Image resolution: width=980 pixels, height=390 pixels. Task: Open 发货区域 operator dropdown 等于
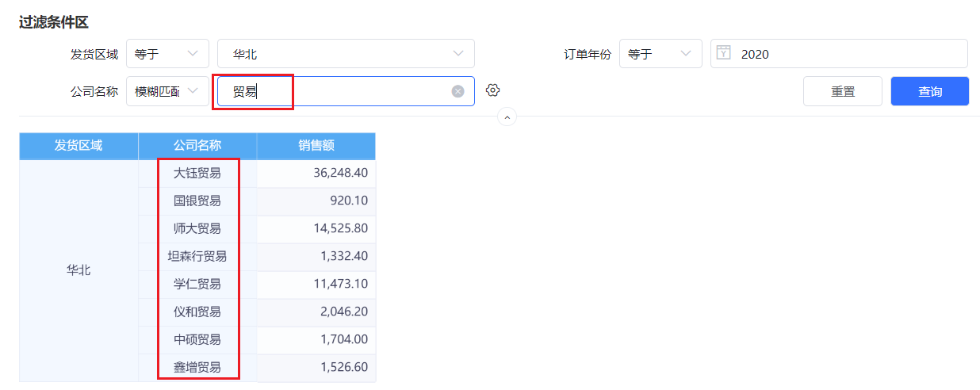point(167,54)
